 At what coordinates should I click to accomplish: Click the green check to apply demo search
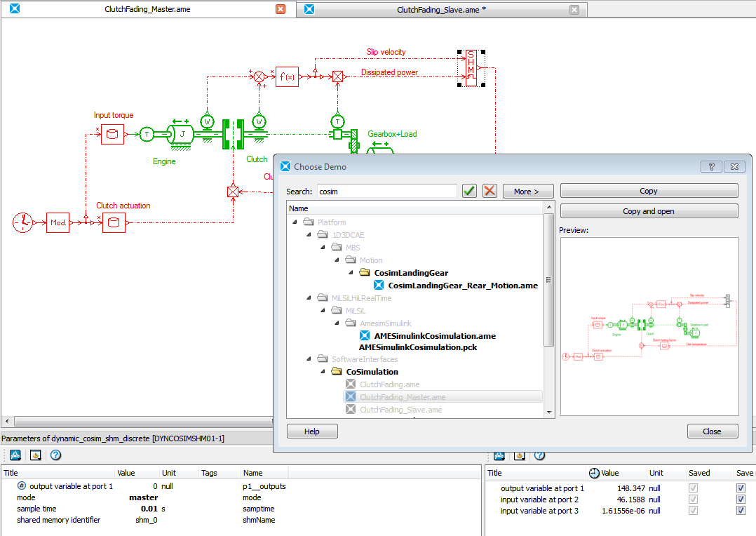click(x=468, y=190)
